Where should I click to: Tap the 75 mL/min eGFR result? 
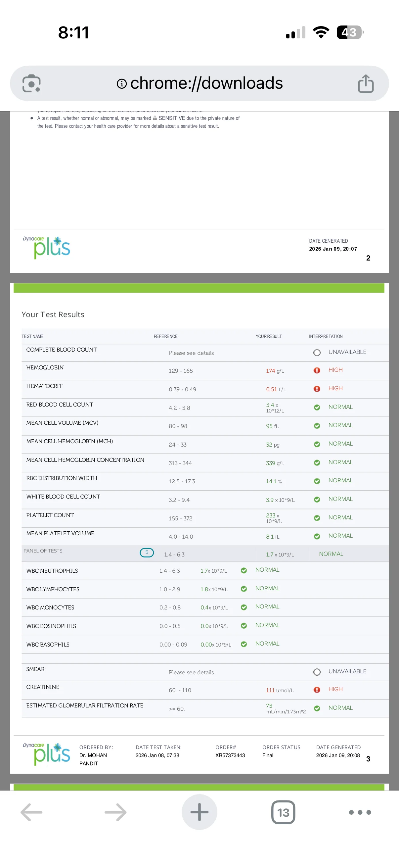point(286,708)
